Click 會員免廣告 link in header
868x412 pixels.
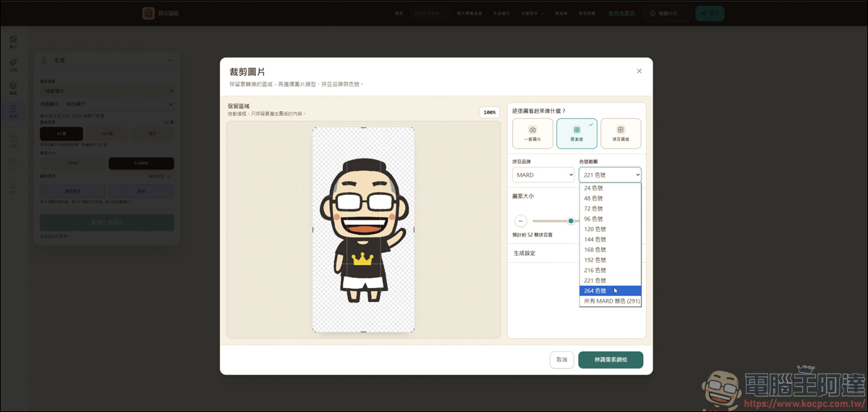[621, 13]
